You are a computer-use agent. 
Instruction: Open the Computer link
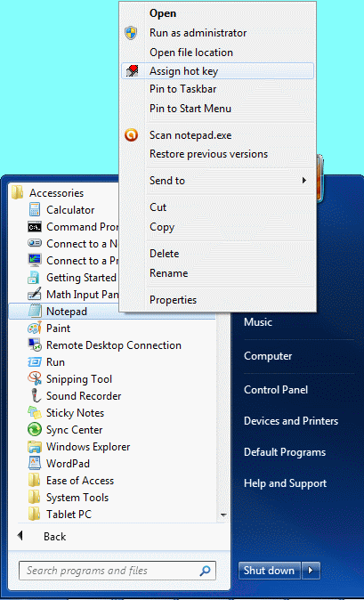(268, 356)
